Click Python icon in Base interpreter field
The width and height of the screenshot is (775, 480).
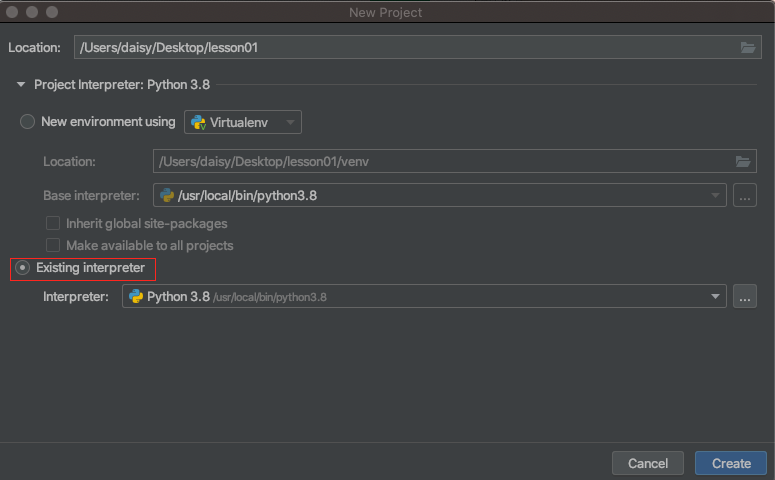coord(167,195)
